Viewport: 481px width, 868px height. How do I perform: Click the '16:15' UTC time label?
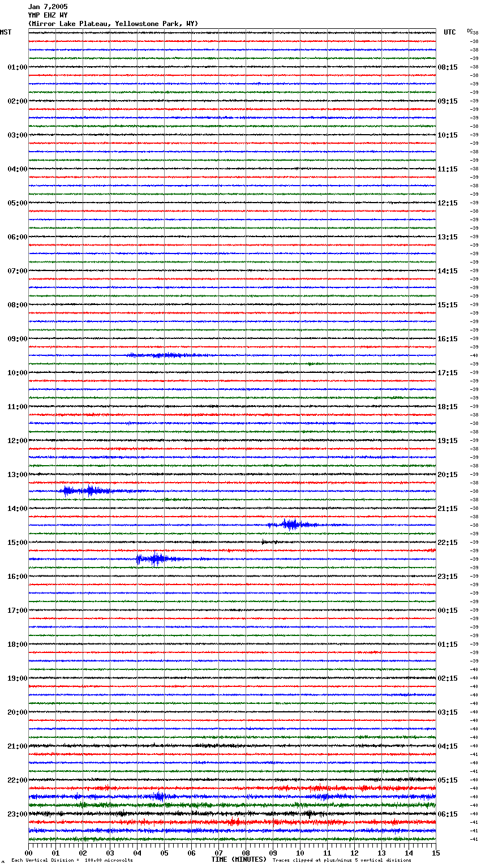(448, 339)
